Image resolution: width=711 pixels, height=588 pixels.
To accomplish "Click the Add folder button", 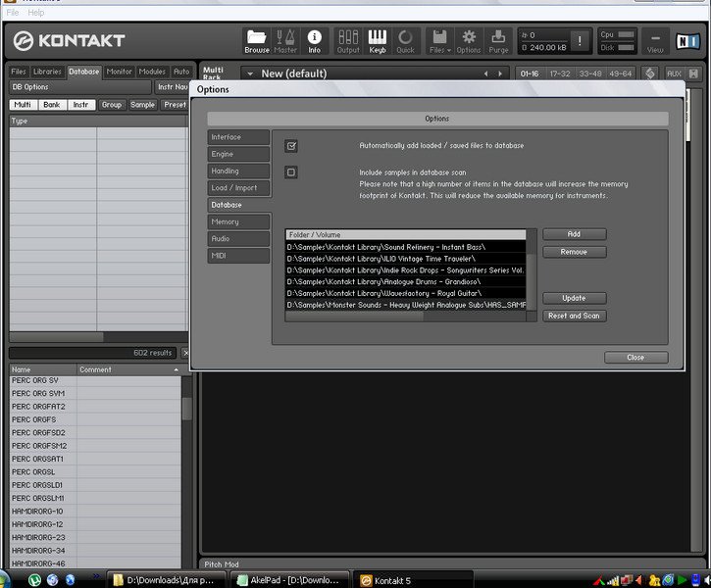I will click(x=574, y=234).
